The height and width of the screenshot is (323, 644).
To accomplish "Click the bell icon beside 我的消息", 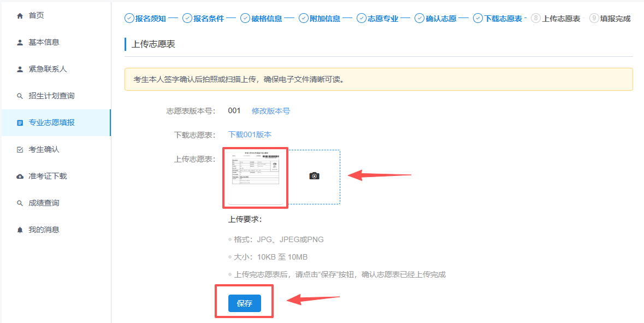I will coord(20,230).
